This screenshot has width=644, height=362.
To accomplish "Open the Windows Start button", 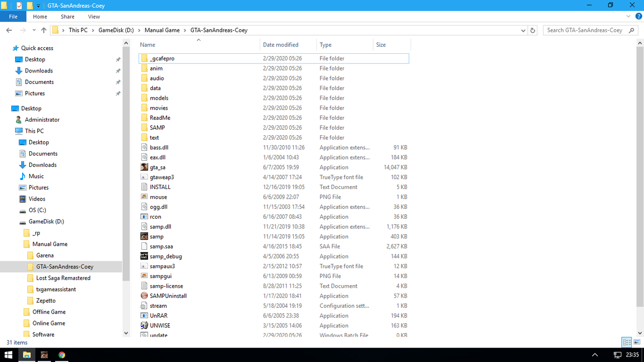I will point(9,355).
